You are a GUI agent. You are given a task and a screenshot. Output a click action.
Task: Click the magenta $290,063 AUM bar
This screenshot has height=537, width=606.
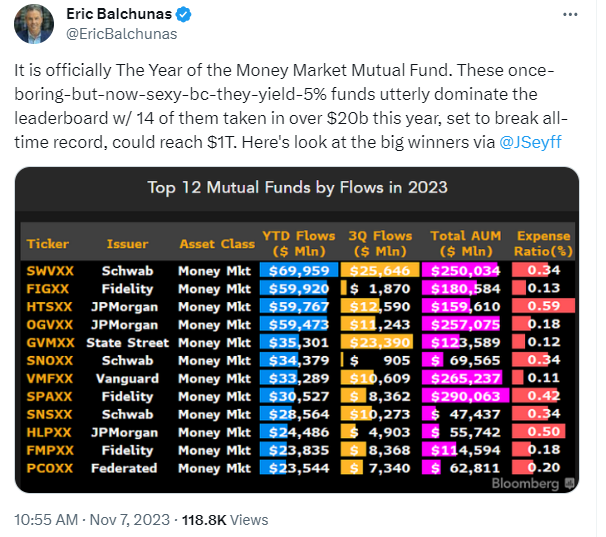click(465, 396)
